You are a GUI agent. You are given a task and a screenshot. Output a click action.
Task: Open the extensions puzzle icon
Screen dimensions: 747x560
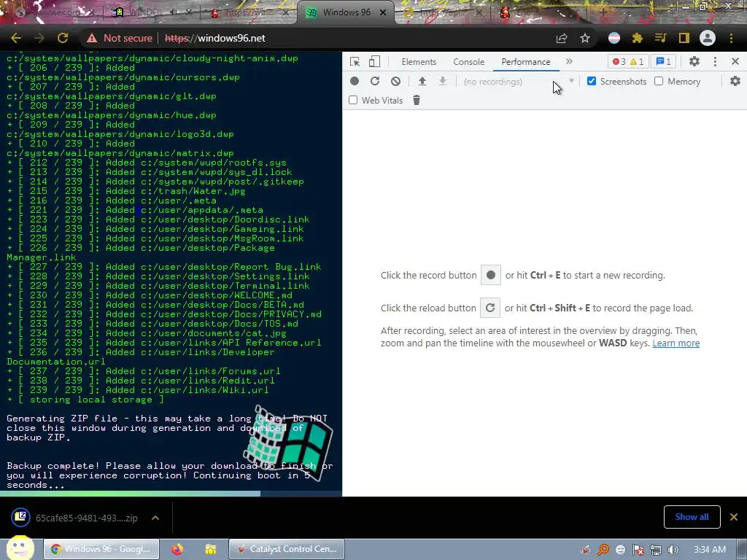638,38
